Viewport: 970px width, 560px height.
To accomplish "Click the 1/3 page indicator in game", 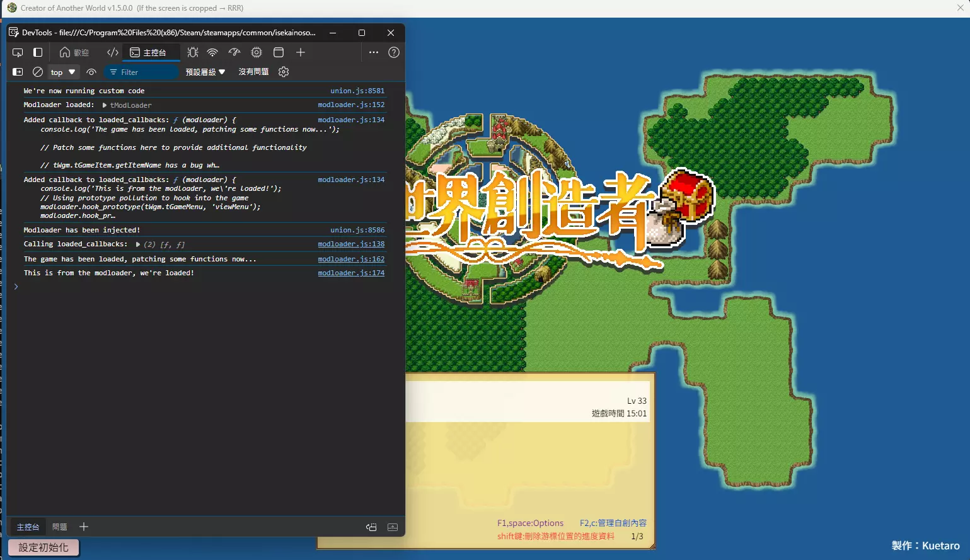I will (637, 536).
